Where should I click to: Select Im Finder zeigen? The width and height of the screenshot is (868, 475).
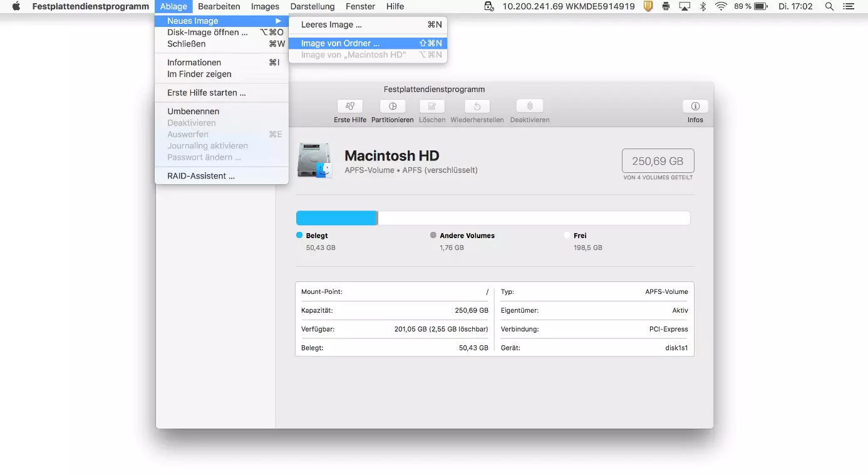tap(222, 74)
